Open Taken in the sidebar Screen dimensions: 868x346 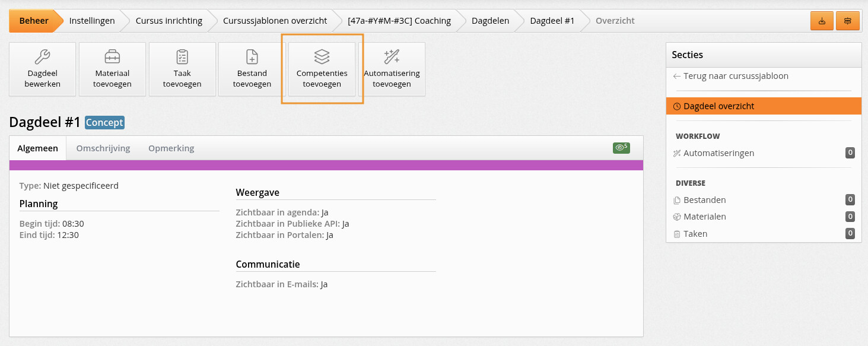(695, 234)
